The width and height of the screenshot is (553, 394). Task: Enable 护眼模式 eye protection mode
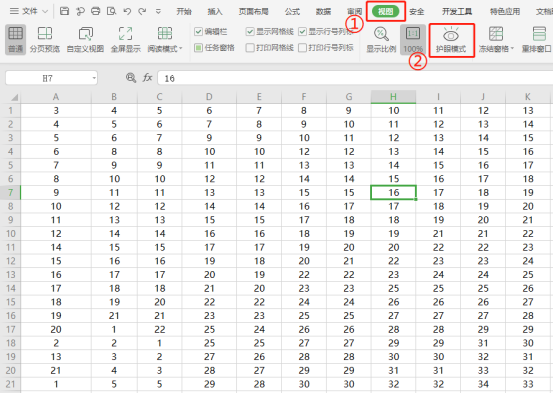click(x=451, y=40)
